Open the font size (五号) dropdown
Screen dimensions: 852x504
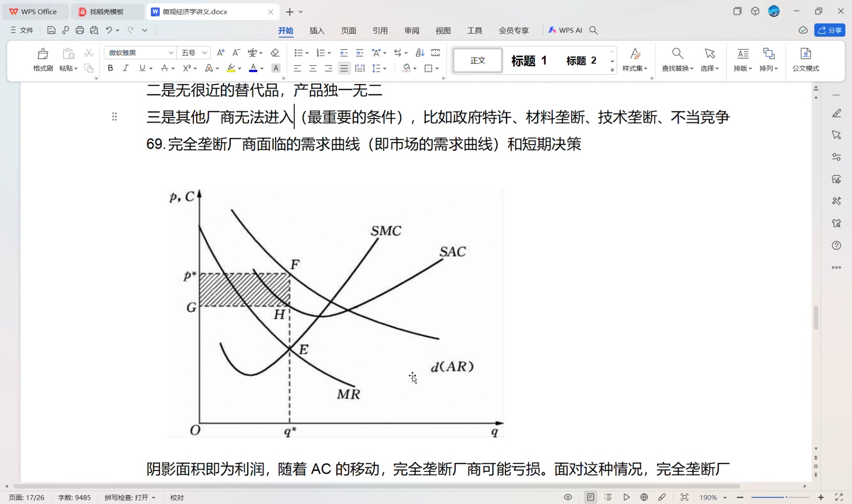(192, 53)
